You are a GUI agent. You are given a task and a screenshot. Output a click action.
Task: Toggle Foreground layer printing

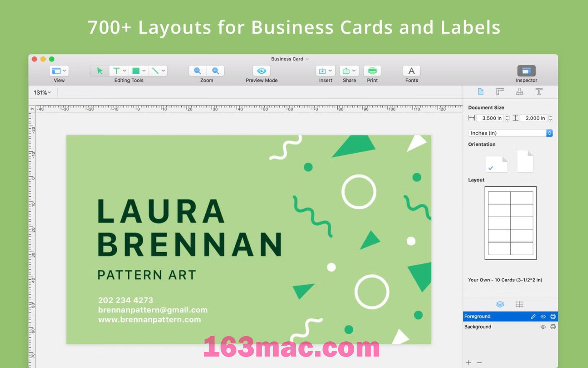553,316
